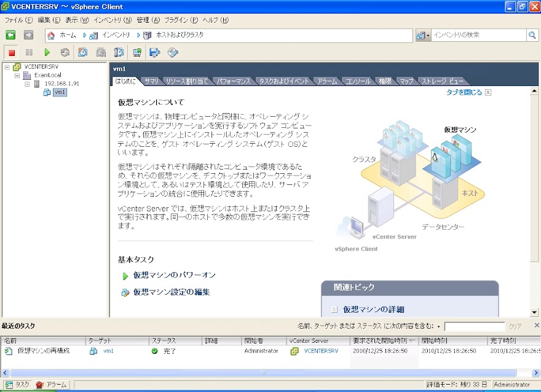Image resolution: width=541 pixels, height=392 pixels.
Task: Power off the VM with the red stop icon
Action: click(x=12, y=52)
